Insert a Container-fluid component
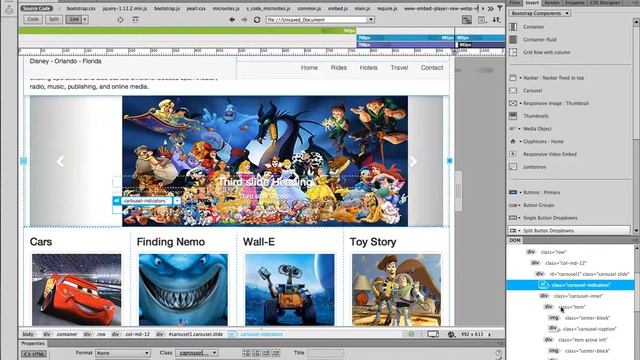The image size is (640, 360). (x=540, y=40)
